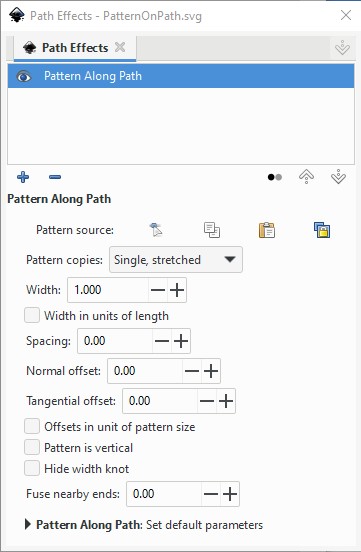Viewport: 361px width, 552px height.
Task: Enable Hide width knot checkbox
Action: 32,469
